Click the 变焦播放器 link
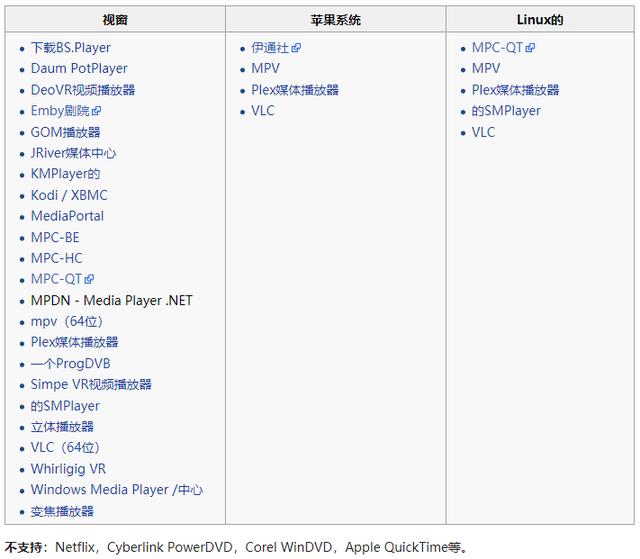640x559 pixels. pyautogui.click(x=62, y=511)
